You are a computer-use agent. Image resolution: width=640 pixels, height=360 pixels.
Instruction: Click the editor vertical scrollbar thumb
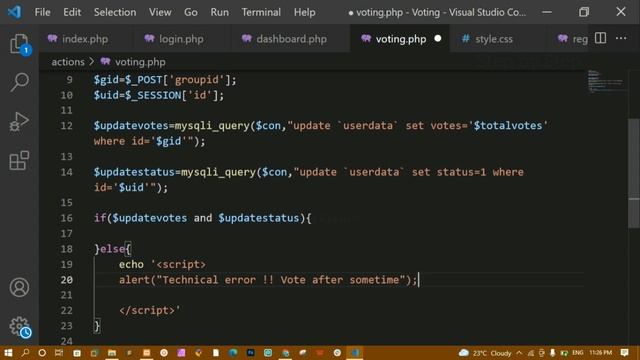(633, 173)
